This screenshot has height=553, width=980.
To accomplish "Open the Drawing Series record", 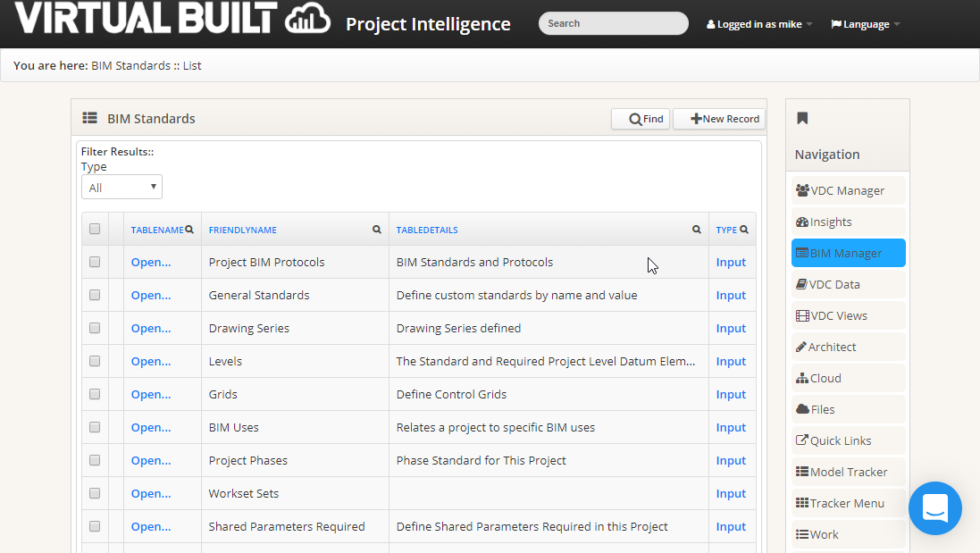I will 151,329.
